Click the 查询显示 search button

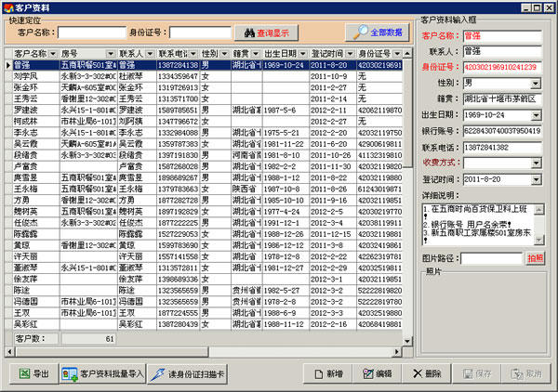266,33
